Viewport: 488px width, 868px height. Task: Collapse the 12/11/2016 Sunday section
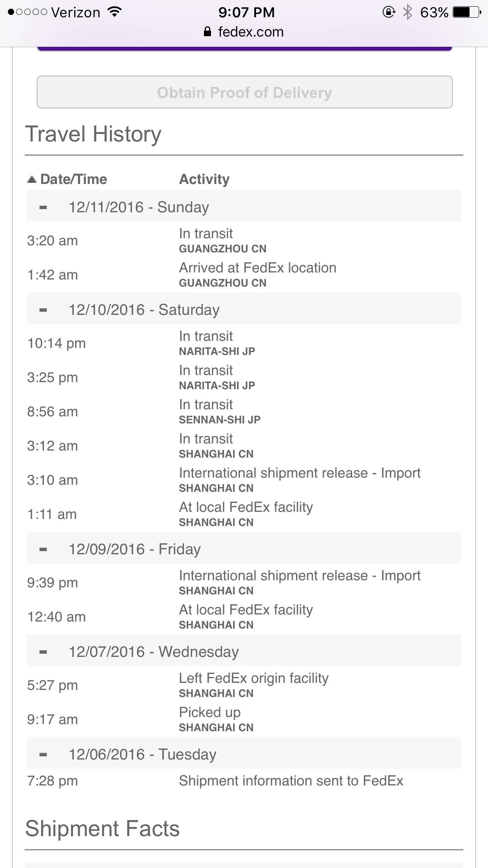tap(43, 207)
